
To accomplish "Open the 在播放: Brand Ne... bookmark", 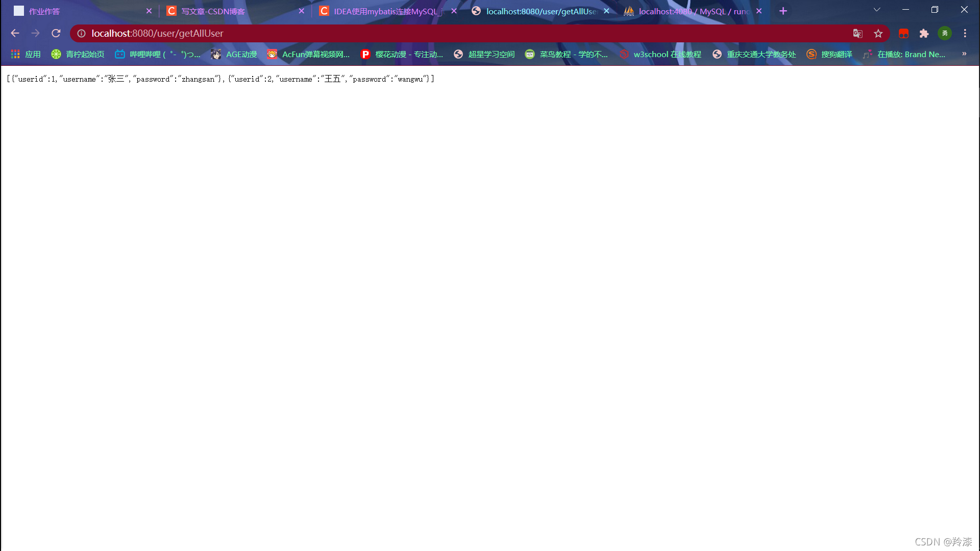I will 904,54.
